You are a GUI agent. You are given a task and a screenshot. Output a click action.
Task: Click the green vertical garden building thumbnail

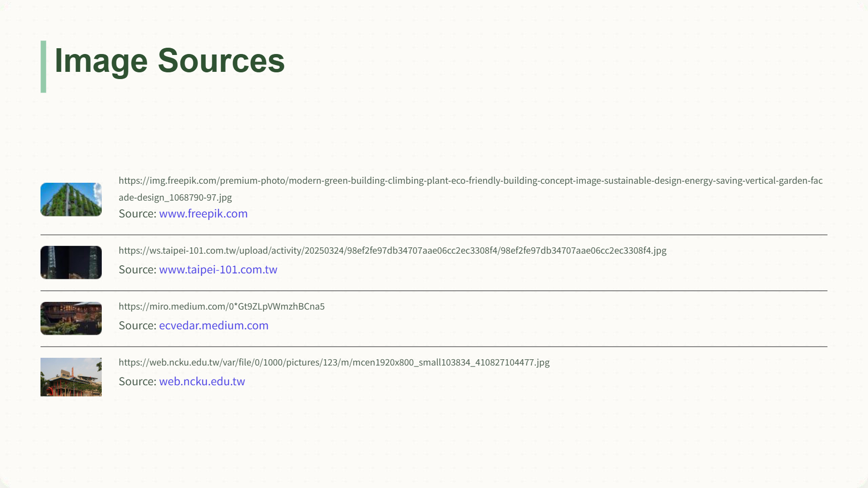(x=71, y=199)
